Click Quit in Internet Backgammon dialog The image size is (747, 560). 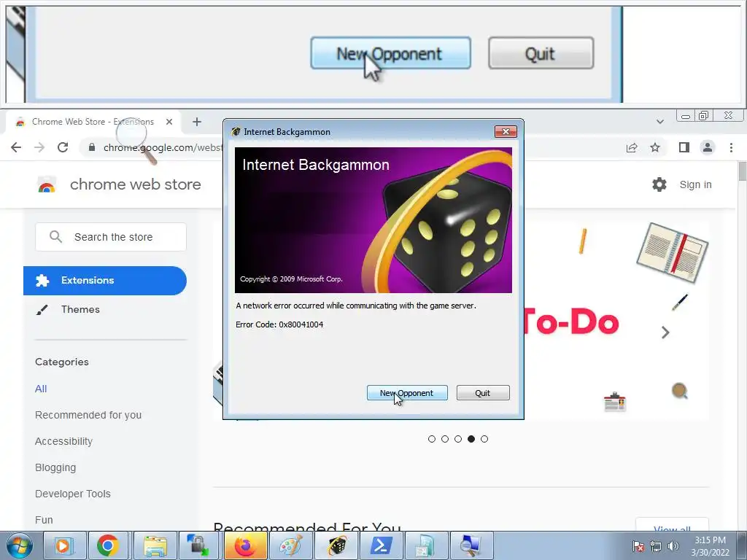[x=483, y=393]
